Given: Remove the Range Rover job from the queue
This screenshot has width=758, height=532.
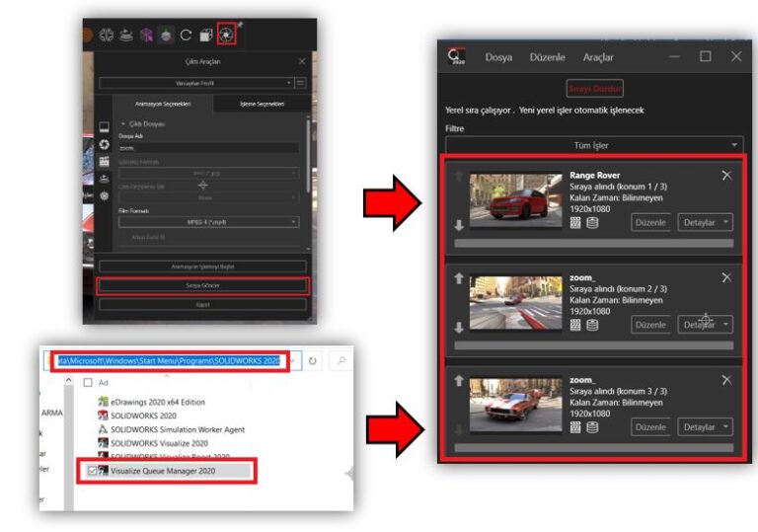Looking at the screenshot, I should click(x=726, y=176).
